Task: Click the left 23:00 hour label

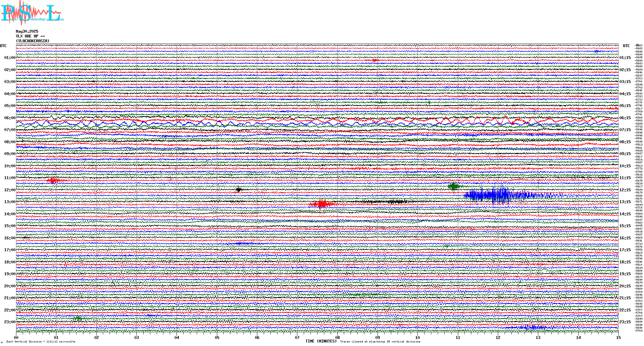Action: click(x=10, y=322)
